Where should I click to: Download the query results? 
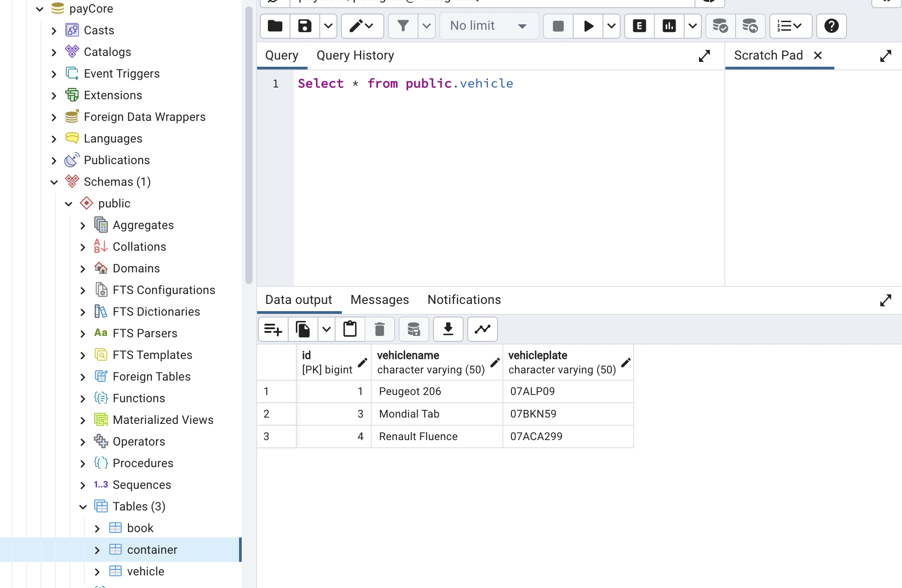[448, 329]
